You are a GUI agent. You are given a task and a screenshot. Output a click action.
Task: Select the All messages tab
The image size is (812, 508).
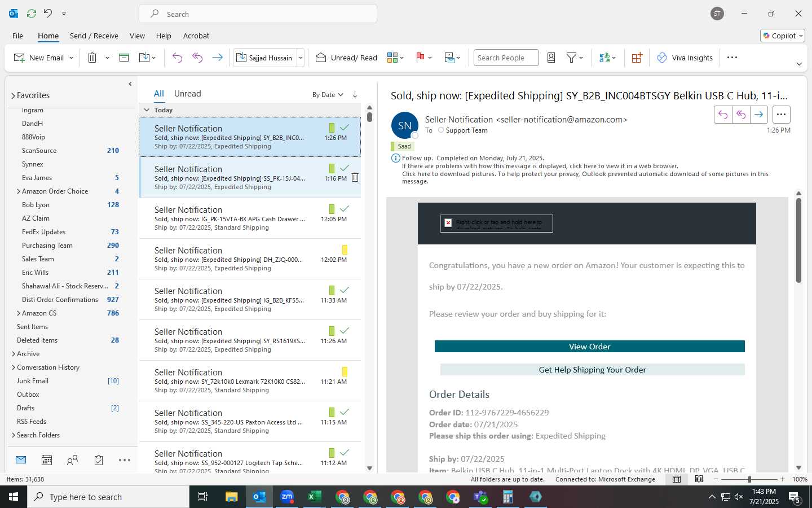159,94
